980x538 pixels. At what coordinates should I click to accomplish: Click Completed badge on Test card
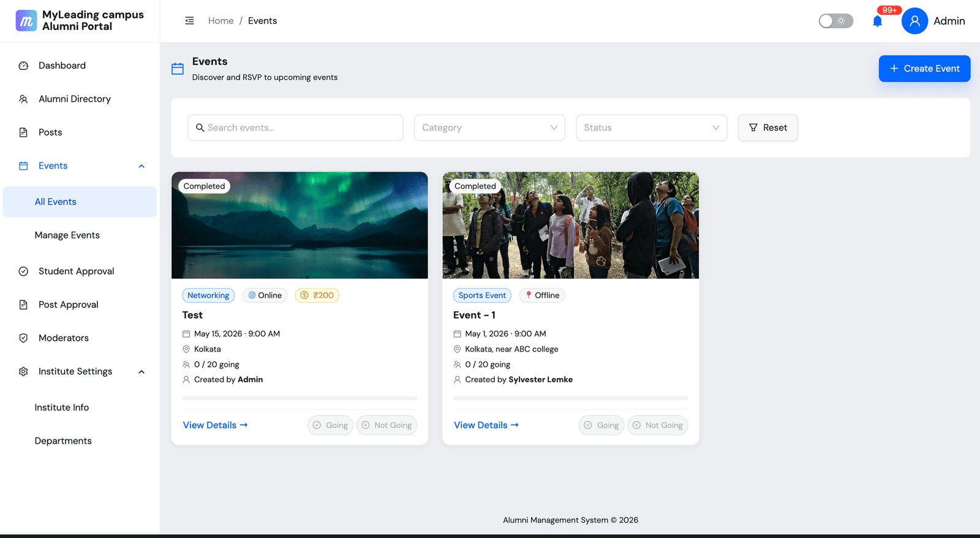[204, 186]
